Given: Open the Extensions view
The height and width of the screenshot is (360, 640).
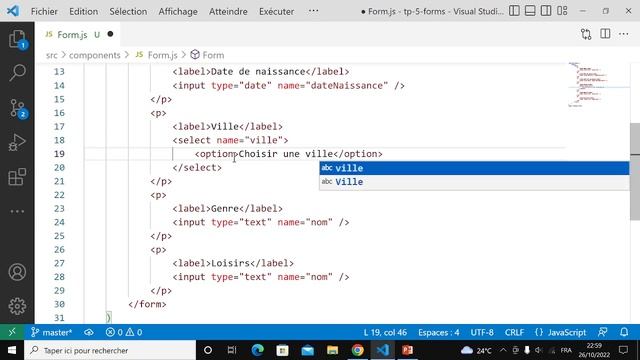Looking at the screenshot, I should tap(17, 177).
